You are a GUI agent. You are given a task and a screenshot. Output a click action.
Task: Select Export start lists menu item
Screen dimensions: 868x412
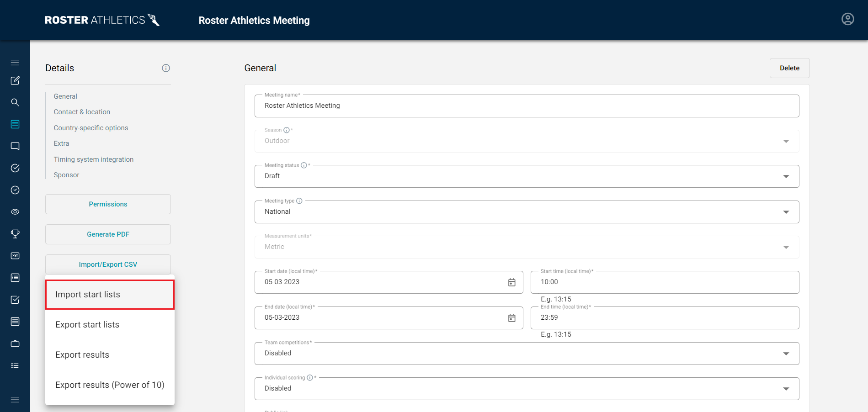87,324
